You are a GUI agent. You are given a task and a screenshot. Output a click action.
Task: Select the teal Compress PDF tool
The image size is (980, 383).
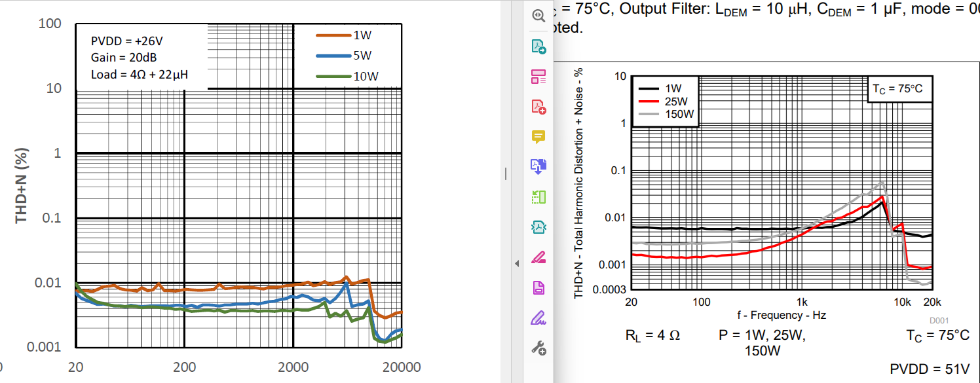click(538, 227)
